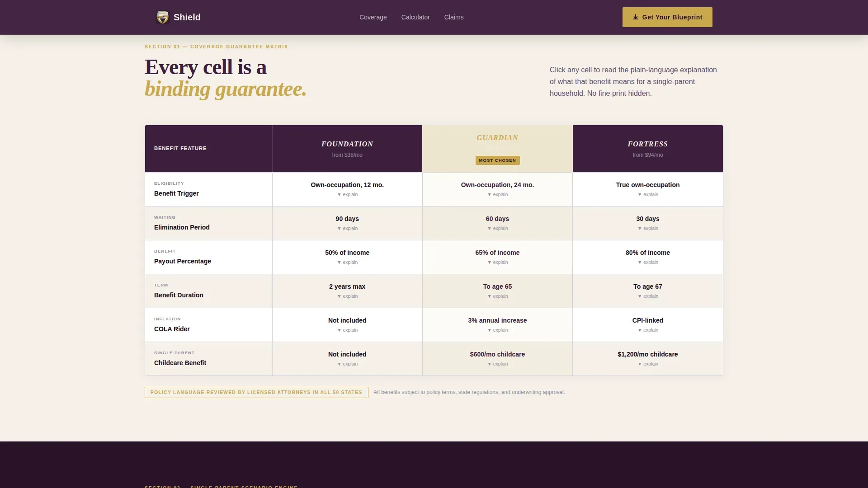Go to the Claims nav item
The image size is (868, 488).
tap(454, 17)
